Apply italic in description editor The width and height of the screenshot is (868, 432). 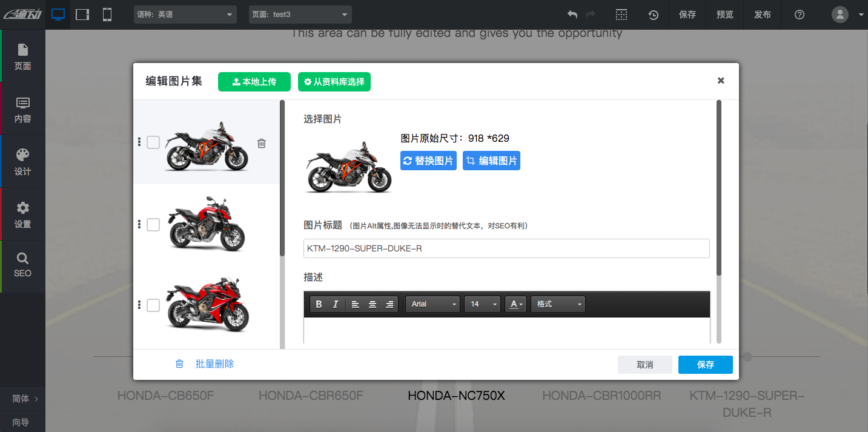pos(336,304)
